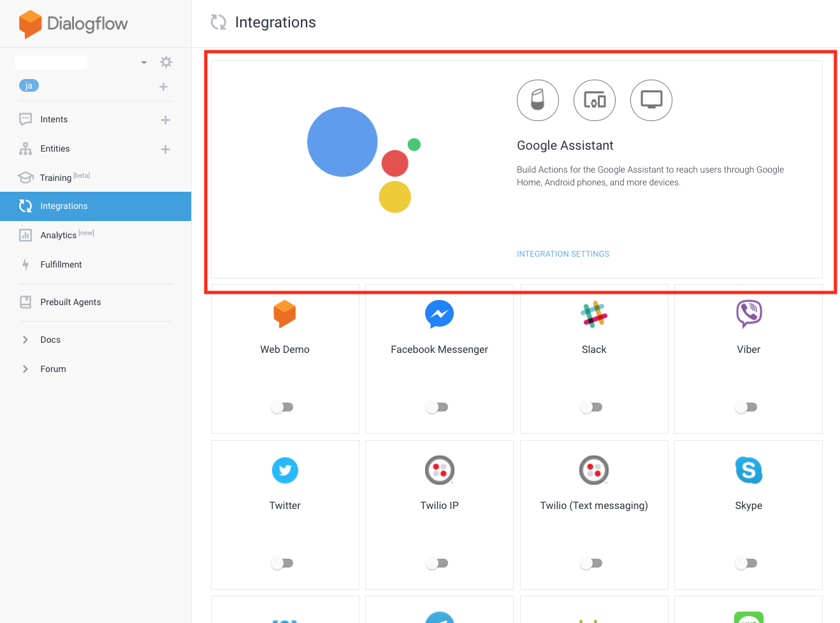Click the Facebook Messenger card label
840x623 pixels.
pos(439,350)
